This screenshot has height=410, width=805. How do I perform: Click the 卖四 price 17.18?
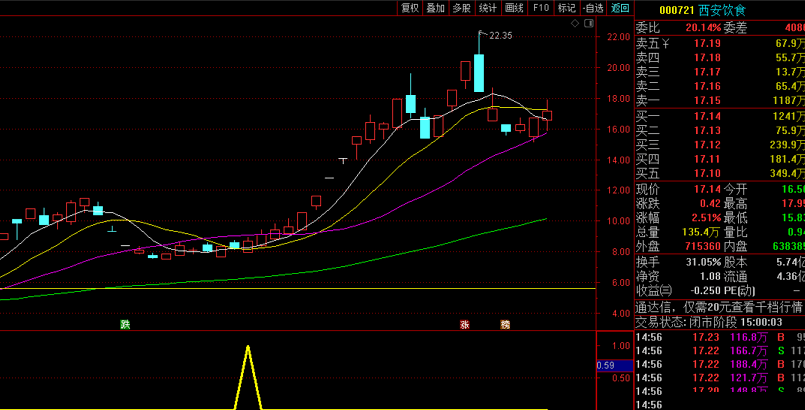707,57
